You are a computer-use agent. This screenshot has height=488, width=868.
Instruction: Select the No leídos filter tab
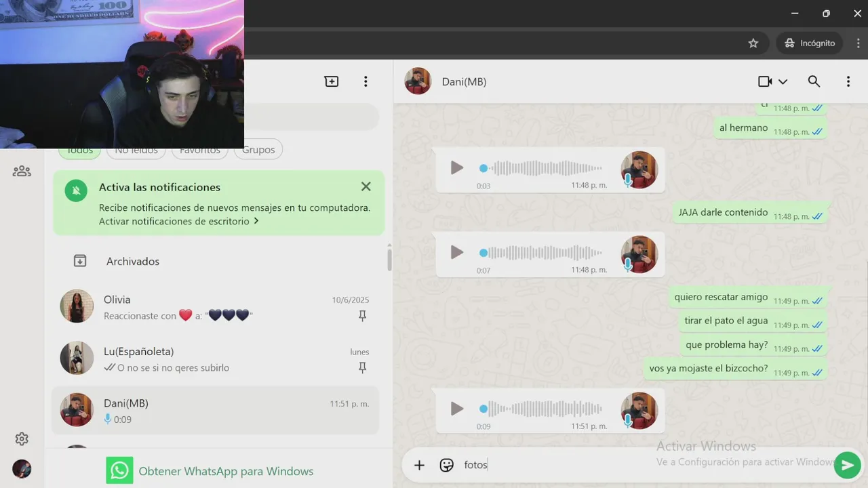(136, 150)
